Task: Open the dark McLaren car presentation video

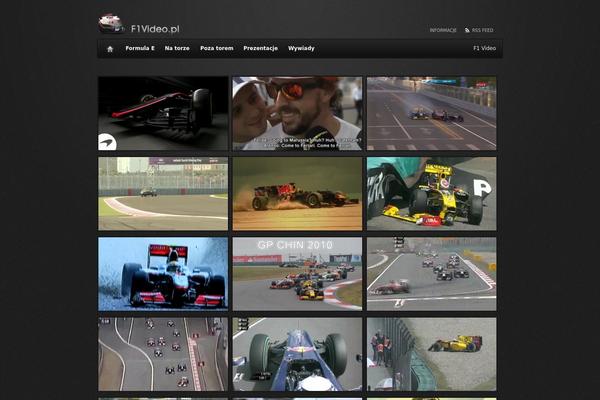Action: (x=163, y=113)
